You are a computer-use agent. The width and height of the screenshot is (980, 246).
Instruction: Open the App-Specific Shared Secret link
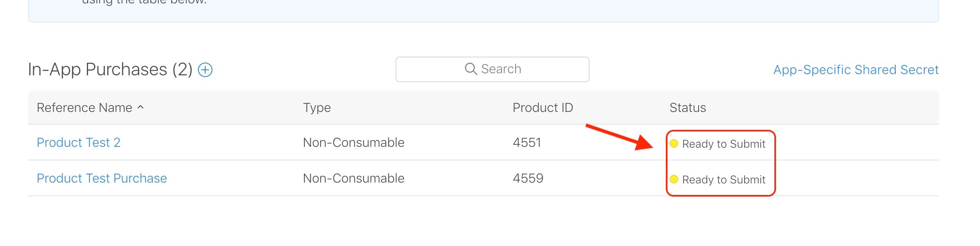(x=856, y=70)
